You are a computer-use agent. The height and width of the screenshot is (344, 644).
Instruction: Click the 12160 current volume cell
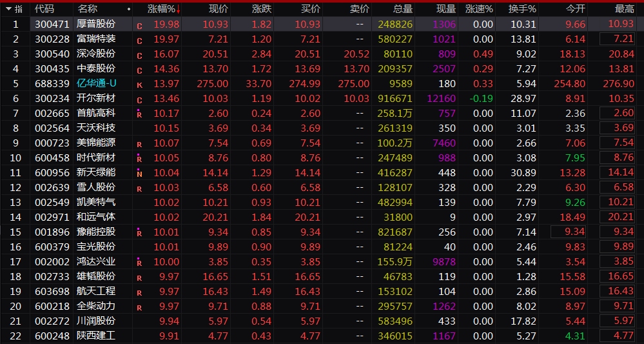tap(442, 98)
